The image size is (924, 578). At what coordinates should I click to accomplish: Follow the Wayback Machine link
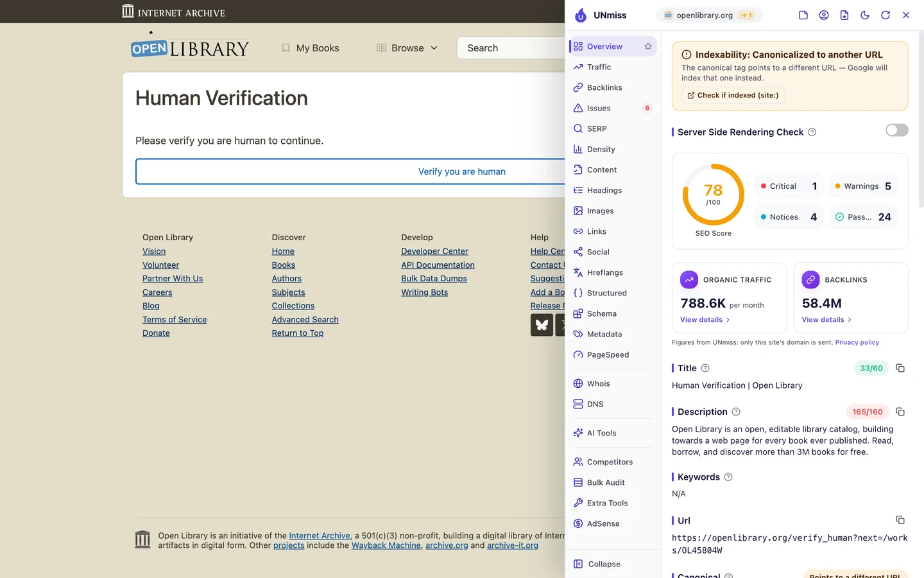click(386, 545)
